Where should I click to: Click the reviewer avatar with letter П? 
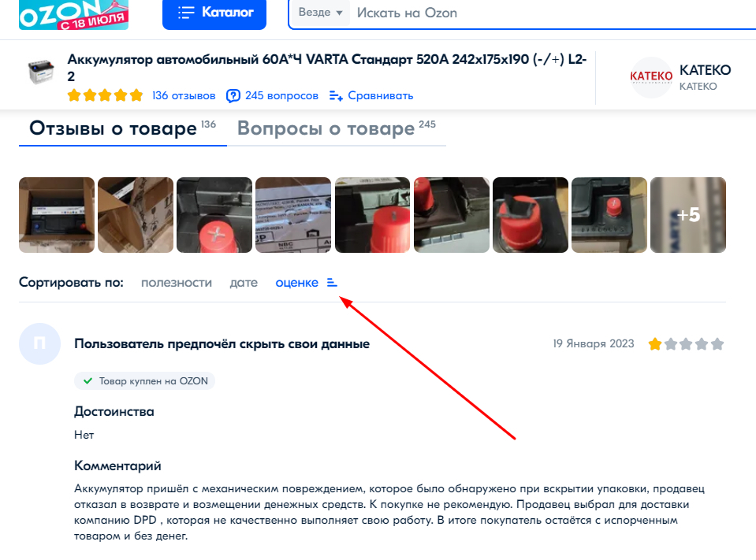39,344
